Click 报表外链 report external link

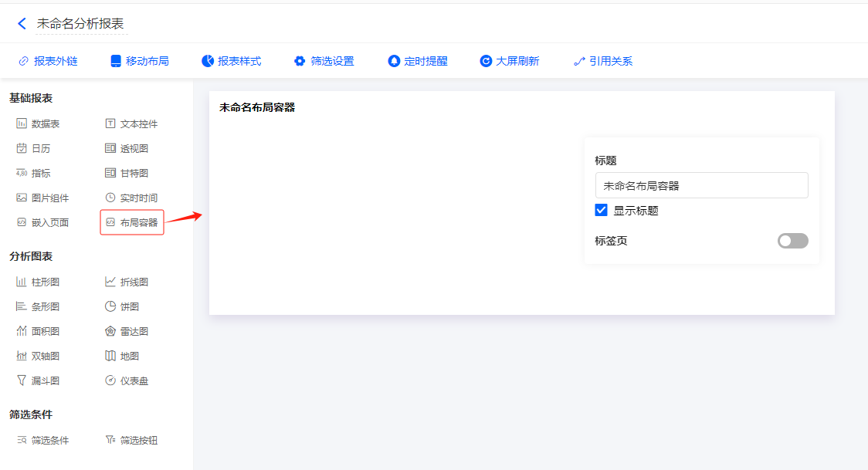pos(48,61)
